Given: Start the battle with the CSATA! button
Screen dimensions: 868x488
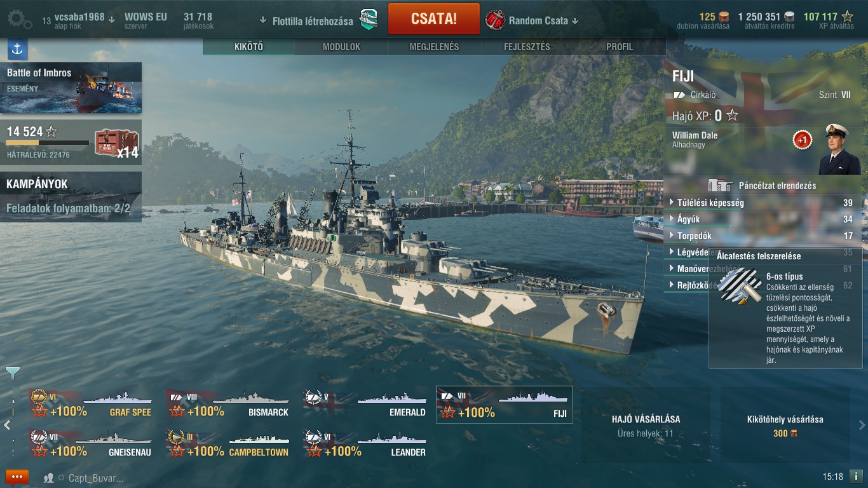Looking at the screenshot, I should (434, 18).
